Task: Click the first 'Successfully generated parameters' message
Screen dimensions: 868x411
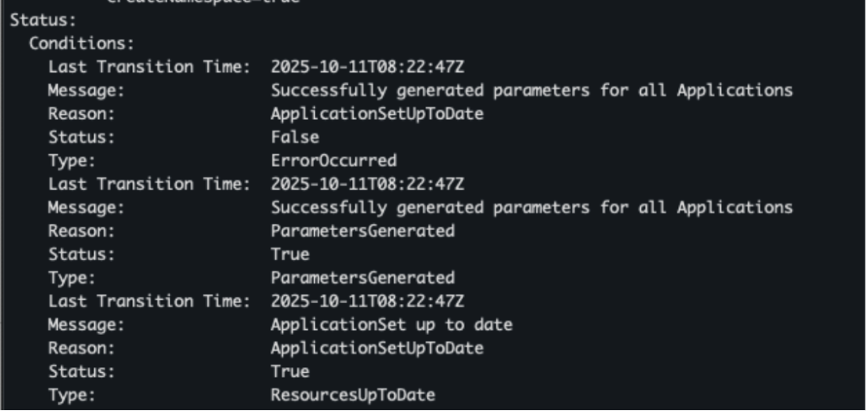Action: [x=531, y=90]
